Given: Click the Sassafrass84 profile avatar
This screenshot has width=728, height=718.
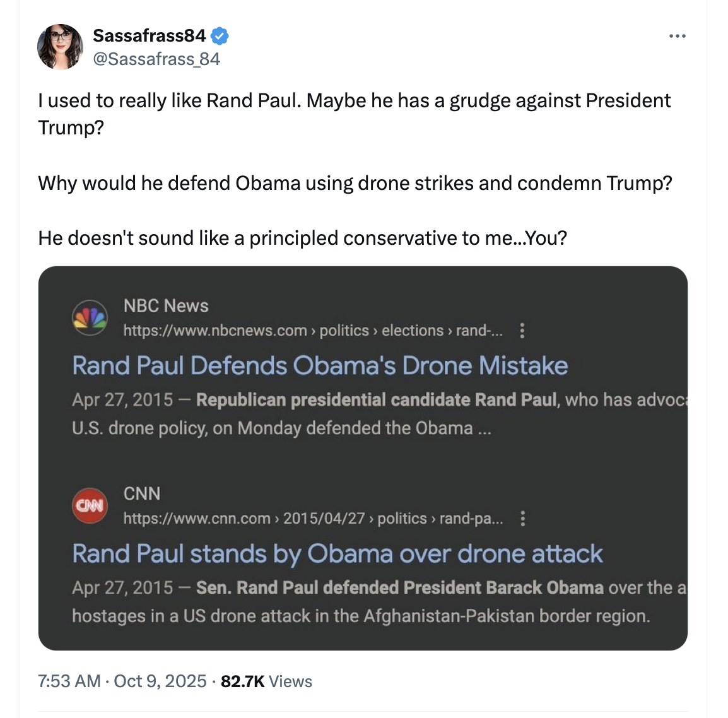Looking at the screenshot, I should click(60, 47).
